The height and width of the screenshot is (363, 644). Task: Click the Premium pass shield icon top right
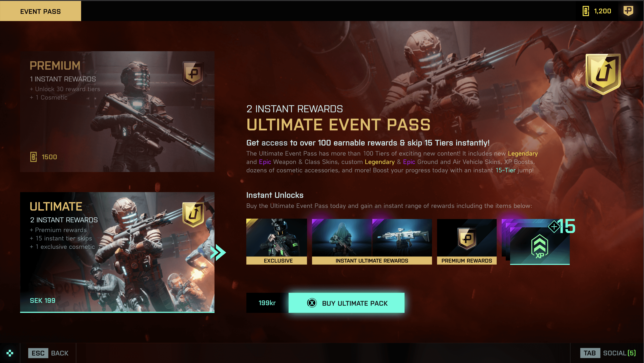(x=628, y=11)
